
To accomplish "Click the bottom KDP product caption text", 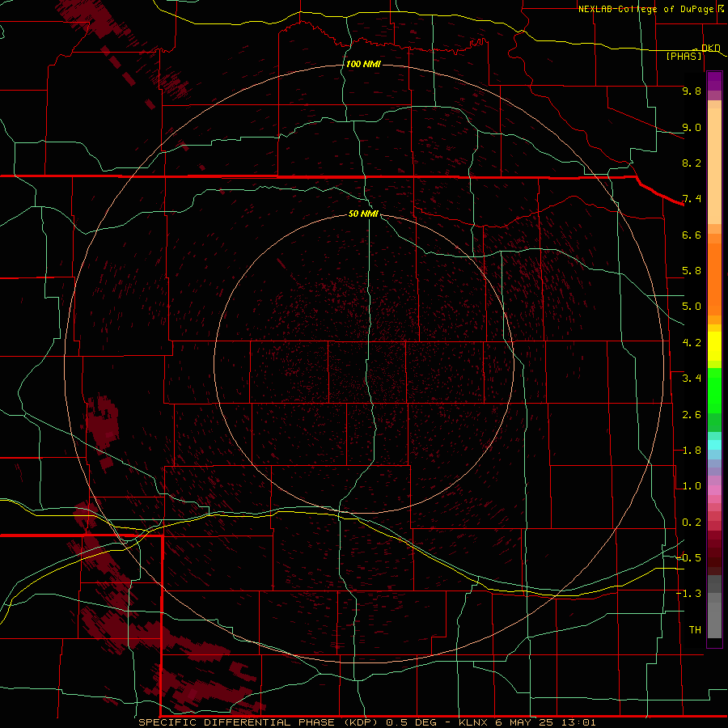I will (x=366, y=722).
